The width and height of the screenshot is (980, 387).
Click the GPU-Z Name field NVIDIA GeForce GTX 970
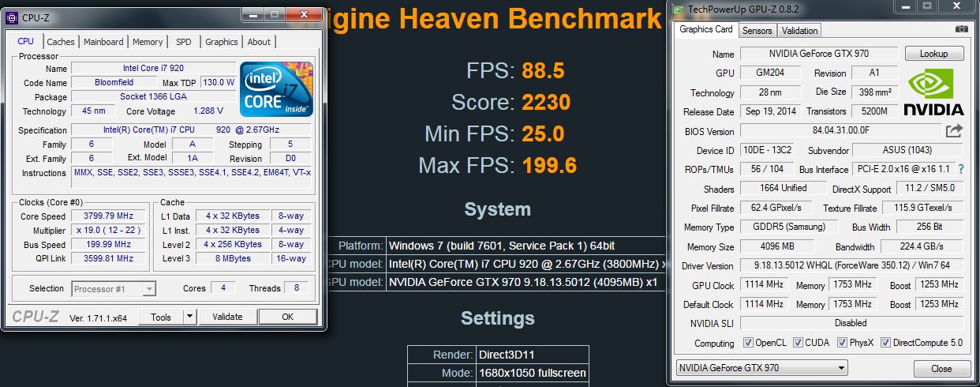coord(818,54)
